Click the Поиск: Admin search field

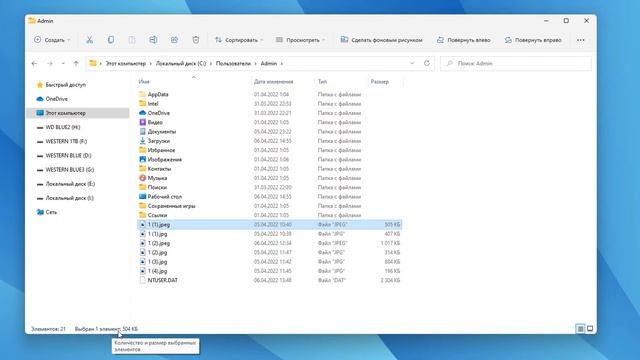point(516,64)
